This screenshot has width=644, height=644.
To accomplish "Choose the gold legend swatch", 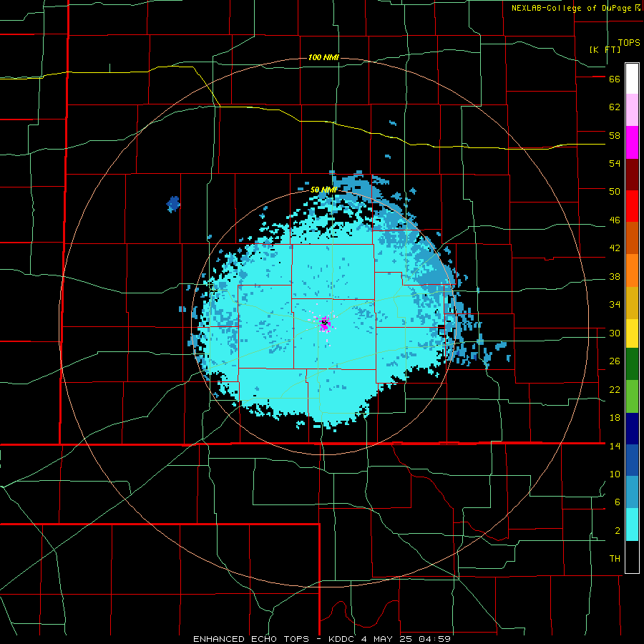I will [632, 303].
